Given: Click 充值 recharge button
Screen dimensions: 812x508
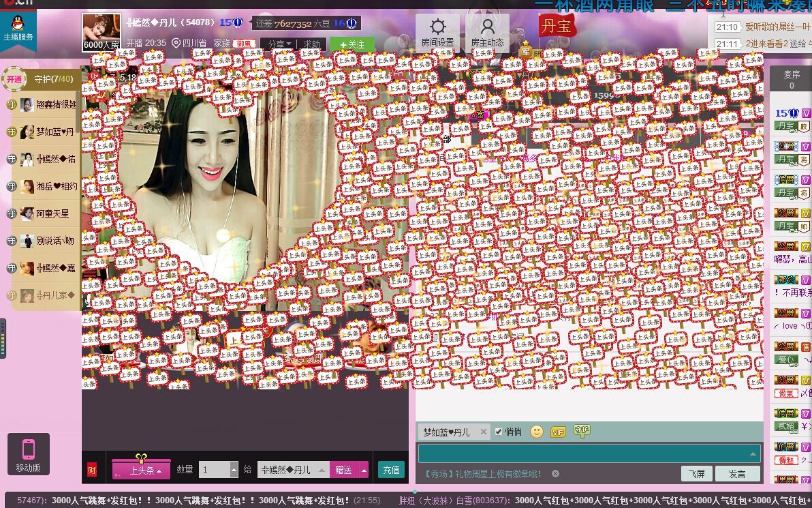Looking at the screenshot, I should click(391, 470).
